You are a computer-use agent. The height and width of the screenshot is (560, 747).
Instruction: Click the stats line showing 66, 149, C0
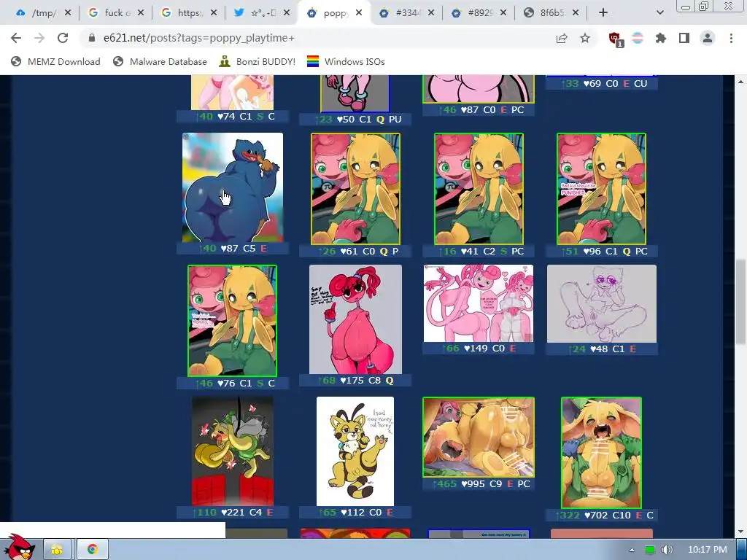point(479,348)
